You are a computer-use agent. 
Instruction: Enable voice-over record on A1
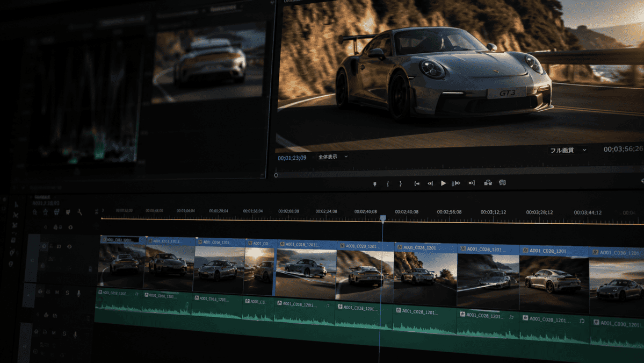[x=78, y=293]
